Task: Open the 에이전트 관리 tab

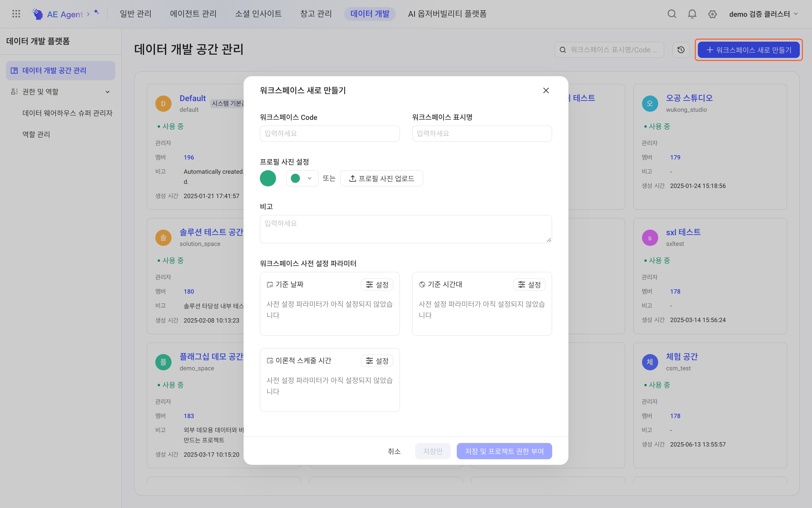Action: (x=193, y=14)
